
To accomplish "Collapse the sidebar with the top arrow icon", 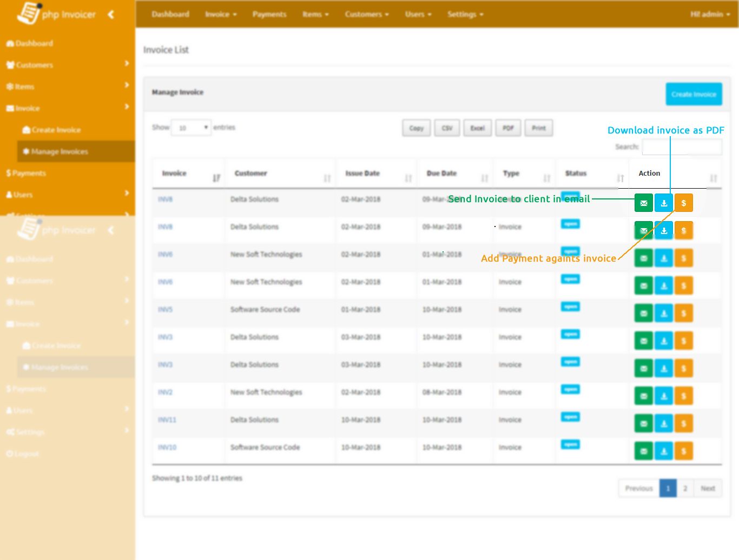I will click(x=111, y=15).
